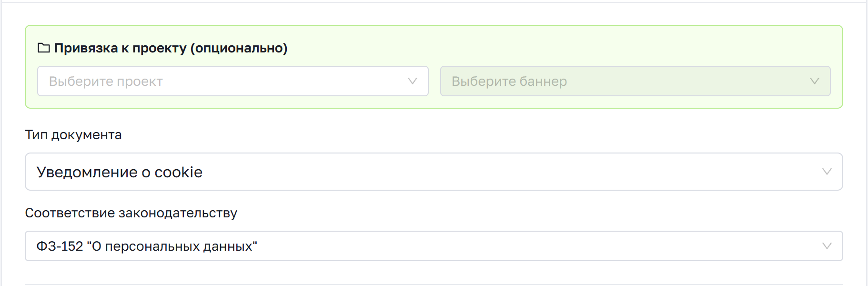Click the 'Привязка к проекту (опционально)' heading
The width and height of the screenshot is (868, 286).
[x=171, y=48]
